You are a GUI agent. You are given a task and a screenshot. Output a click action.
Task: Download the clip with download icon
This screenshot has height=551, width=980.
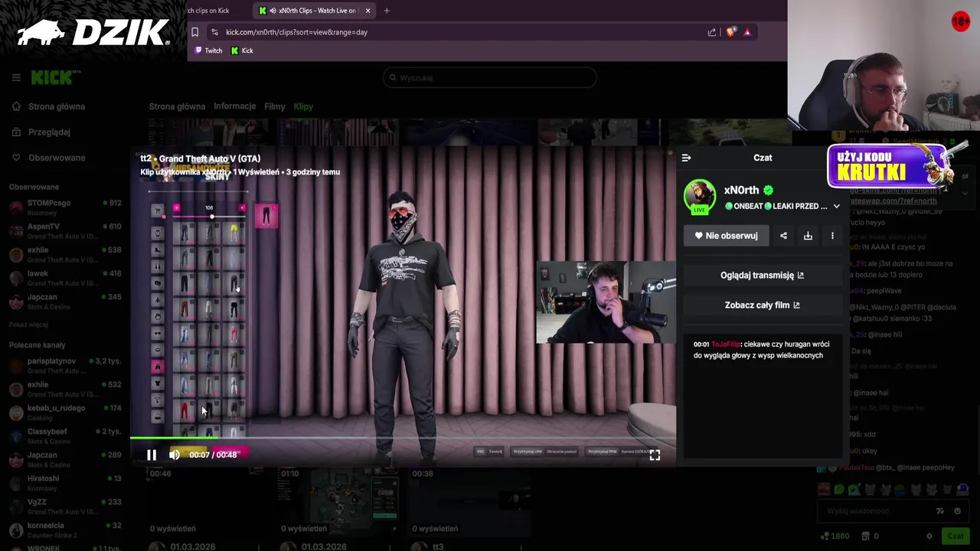[808, 236]
